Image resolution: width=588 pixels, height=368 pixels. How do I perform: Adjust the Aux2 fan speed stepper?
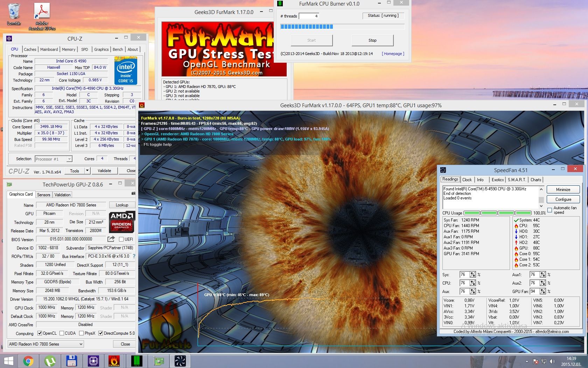pyautogui.click(x=543, y=283)
